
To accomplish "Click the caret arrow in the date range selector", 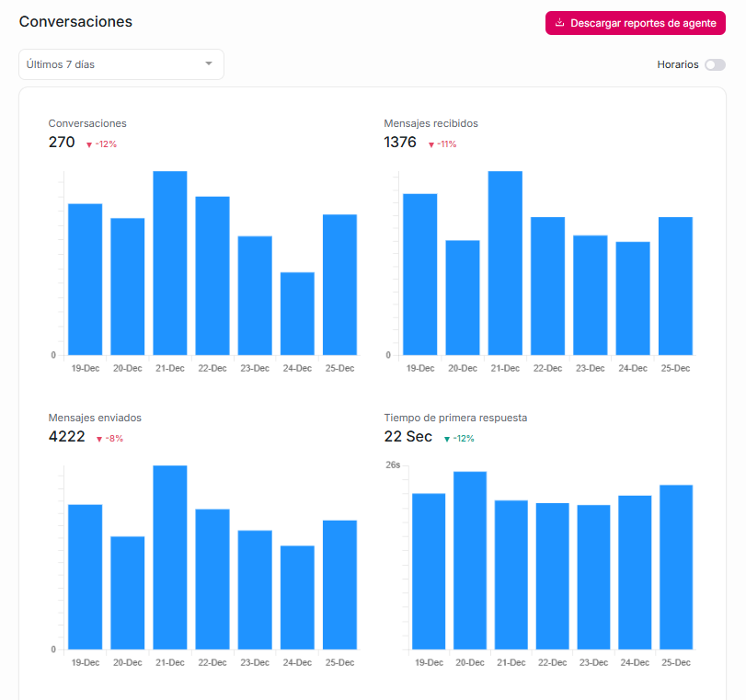I will click(209, 63).
